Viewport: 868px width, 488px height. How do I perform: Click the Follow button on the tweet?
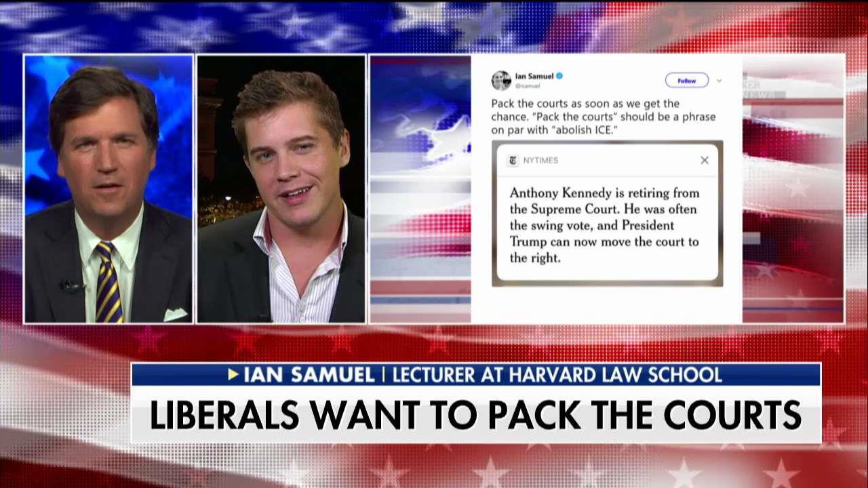pyautogui.click(x=686, y=81)
